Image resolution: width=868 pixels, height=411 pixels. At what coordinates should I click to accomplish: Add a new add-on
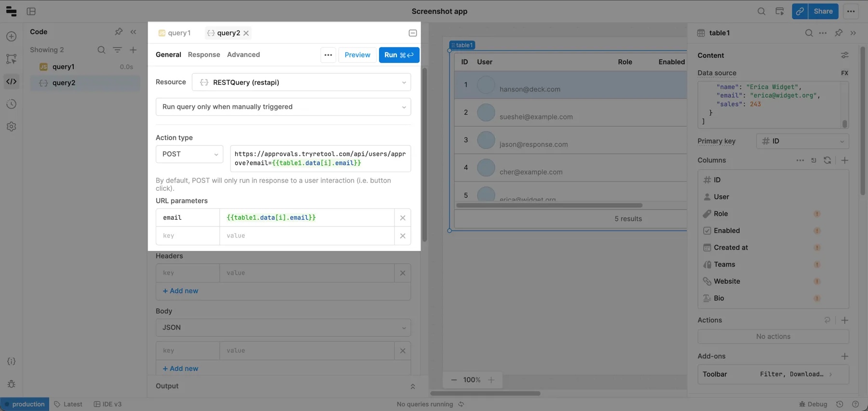tap(845, 357)
